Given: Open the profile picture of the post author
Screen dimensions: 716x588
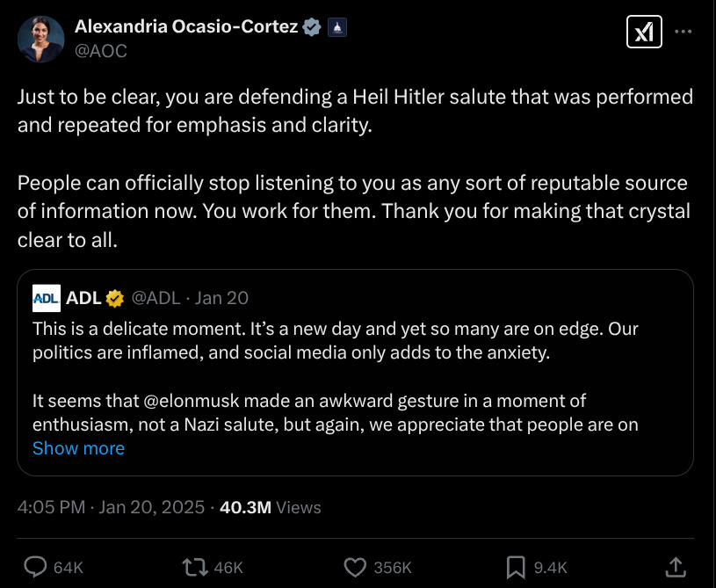Looking at the screenshot, I should tap(40, 39).
